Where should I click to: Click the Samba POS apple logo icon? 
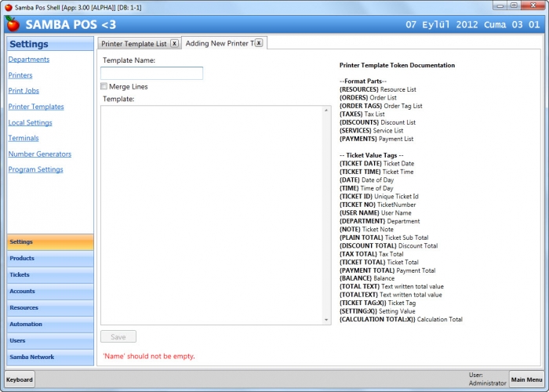(x=13, y=24)
